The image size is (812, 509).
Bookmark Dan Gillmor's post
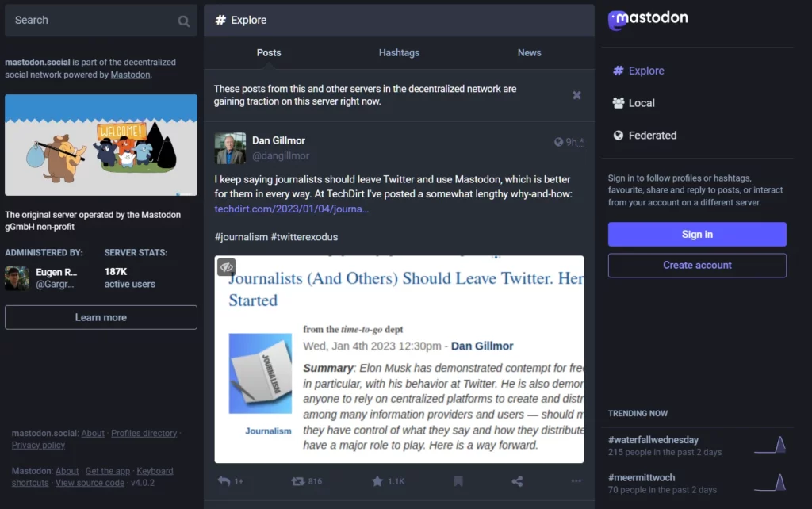tap(458, 480)
